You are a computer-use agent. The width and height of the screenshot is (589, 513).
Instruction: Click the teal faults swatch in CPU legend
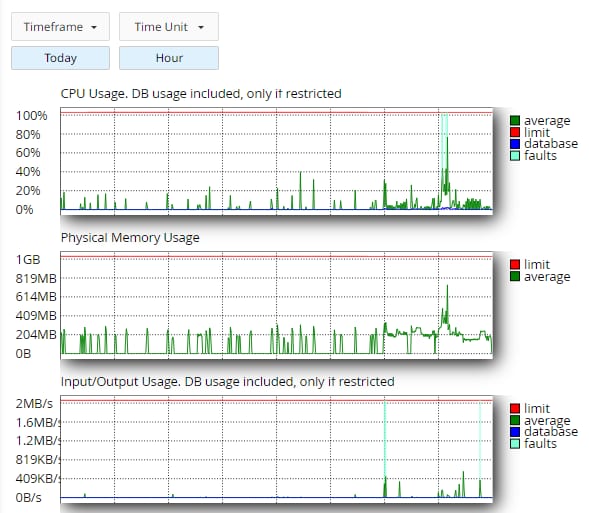coord(515,155)
